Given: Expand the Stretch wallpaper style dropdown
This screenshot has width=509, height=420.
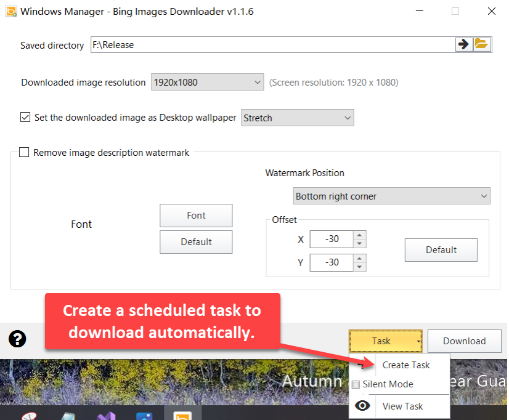Looking at the screenshot, I should tap(298, 118).
